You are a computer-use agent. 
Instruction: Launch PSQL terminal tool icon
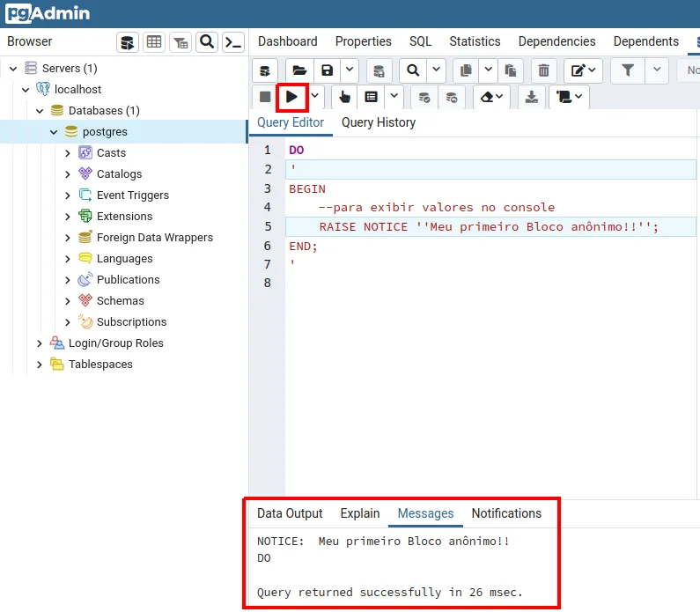[x=233, y=42]
